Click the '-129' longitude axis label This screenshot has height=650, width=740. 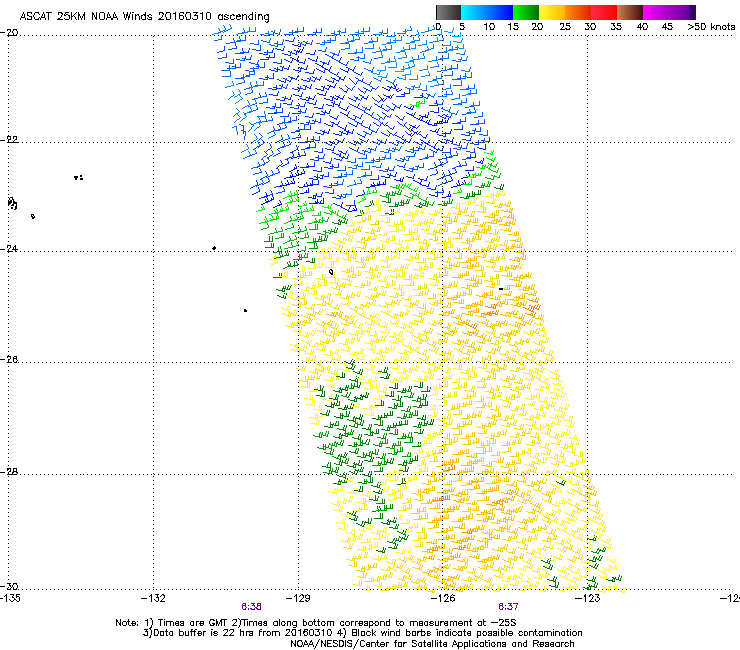click(298, 599)
